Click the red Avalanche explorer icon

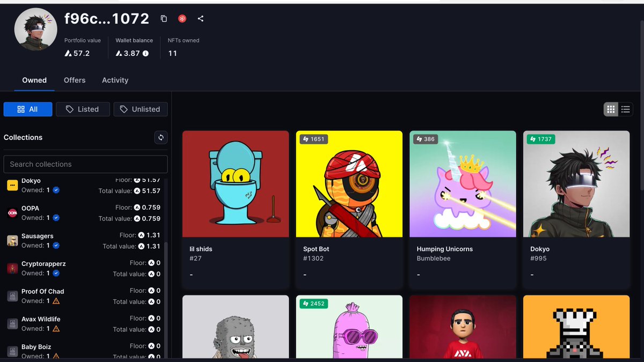pos(182,19)
